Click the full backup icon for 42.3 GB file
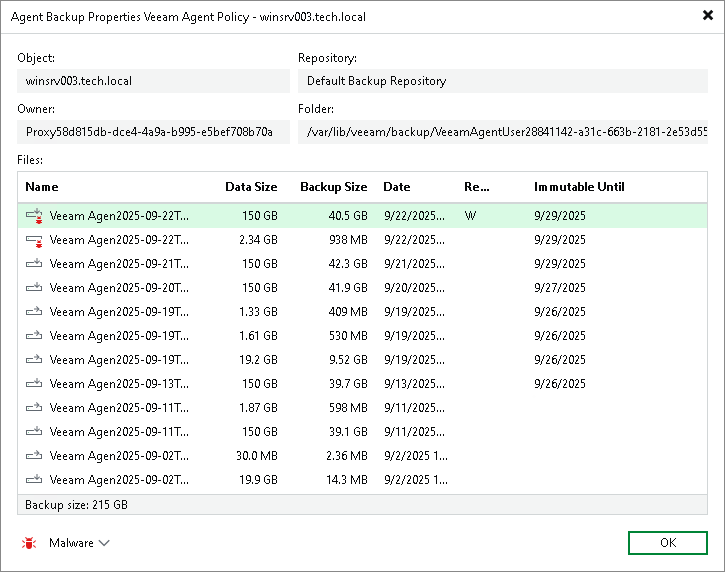 pos(34,264)
